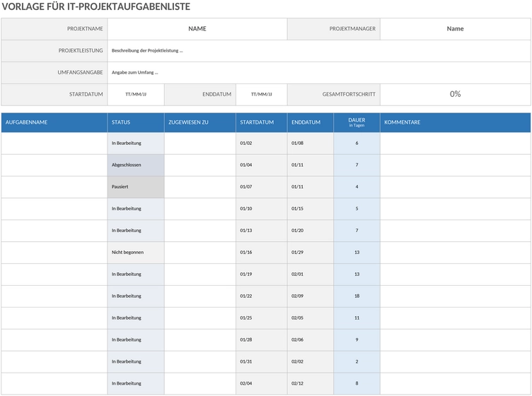
Task: Select start date cell 01/31
Action: pos(261,362)
